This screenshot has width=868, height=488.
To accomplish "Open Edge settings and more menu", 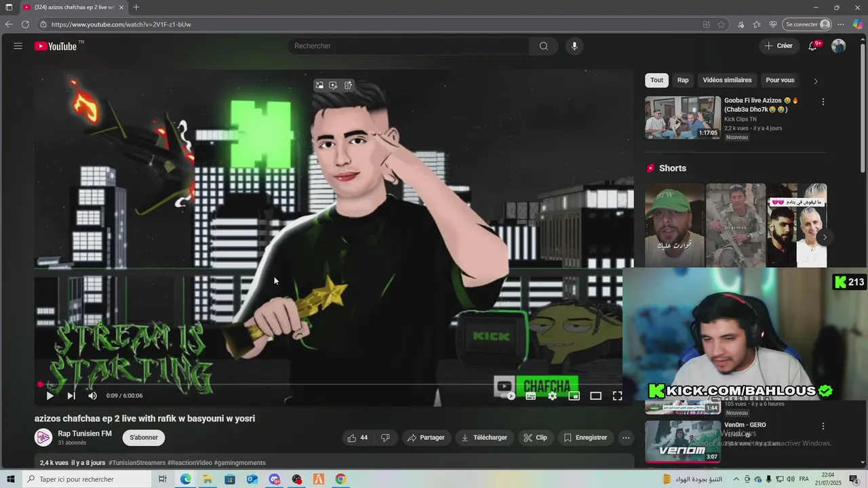I will (841, 24).
